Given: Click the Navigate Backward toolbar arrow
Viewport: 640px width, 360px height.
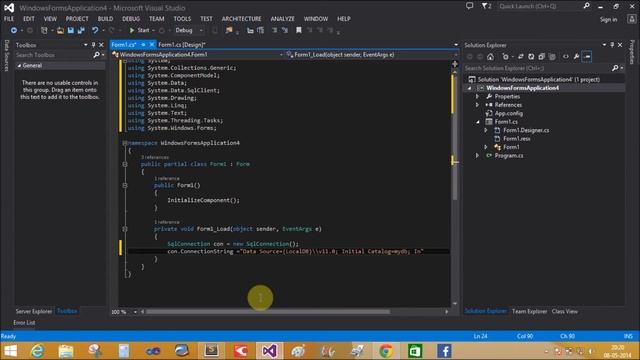Looking at the screenshot, I should tap(14, 30).
